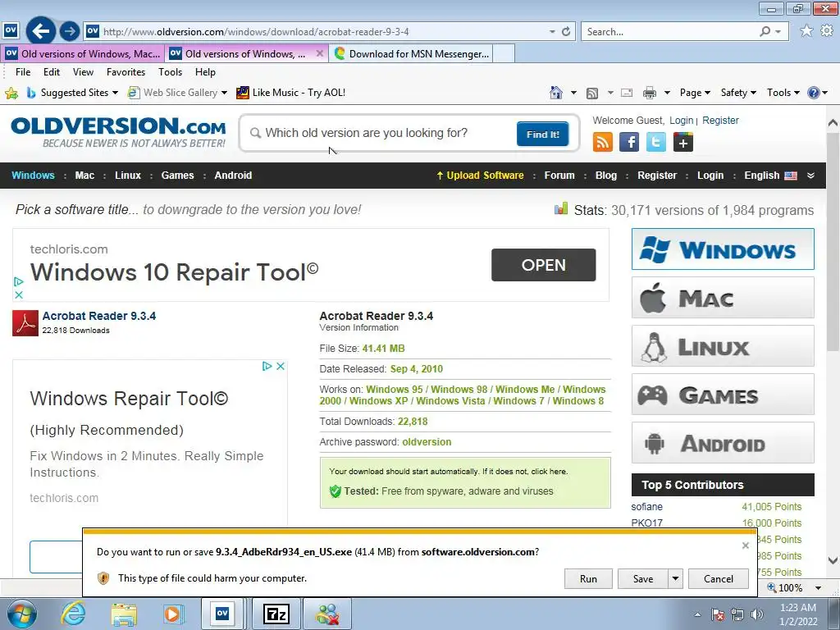
Task: Click the Find It! button
Action: [543, 134]
